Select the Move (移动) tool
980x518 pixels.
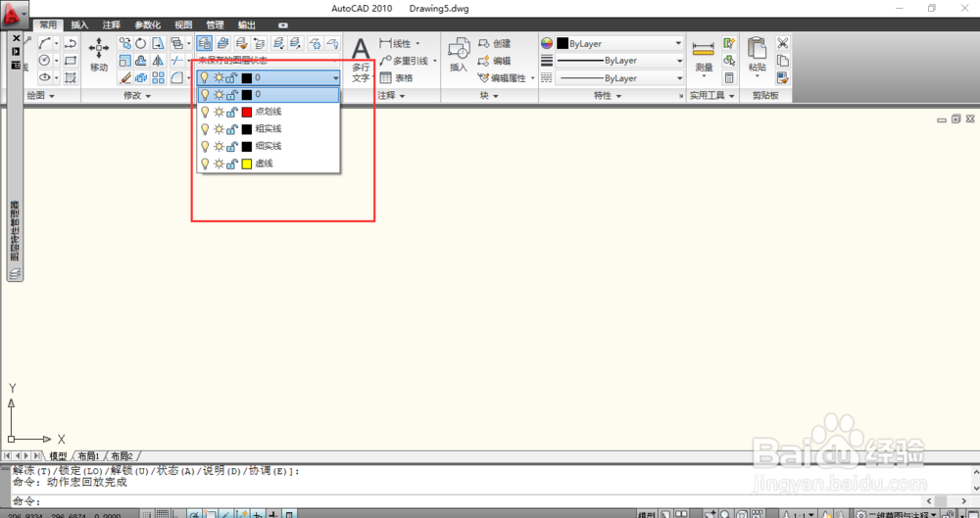[99, 55]
